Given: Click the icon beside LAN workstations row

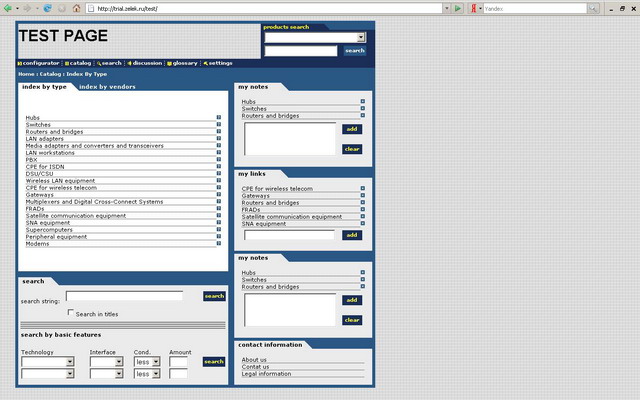Looking at the screenshot, I should coord(219,152).
